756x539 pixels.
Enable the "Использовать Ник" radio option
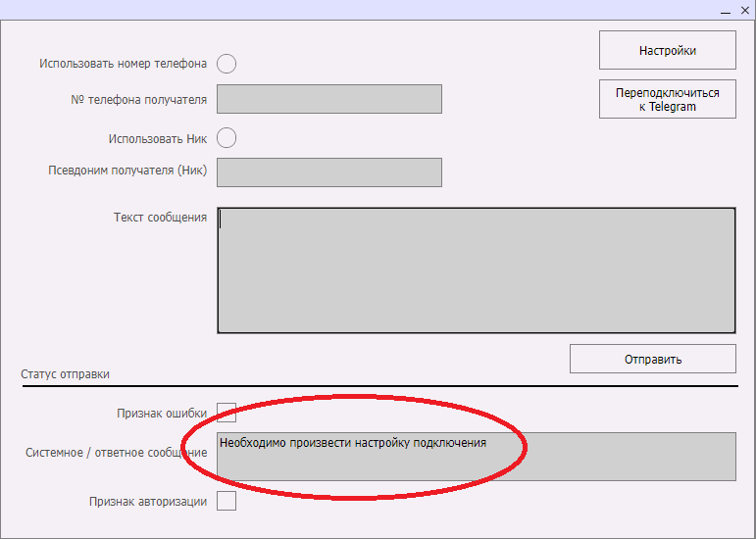point(227,138)
